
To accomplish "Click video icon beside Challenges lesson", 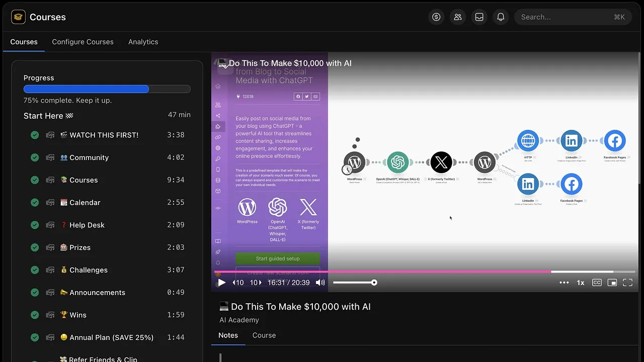I will coord(50,270).
